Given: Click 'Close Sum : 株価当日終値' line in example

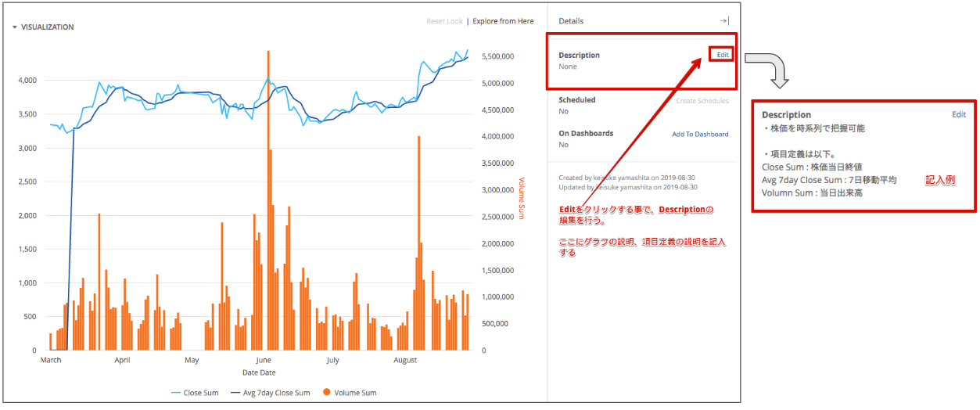Looking at the screenshot, I should 812,167.
